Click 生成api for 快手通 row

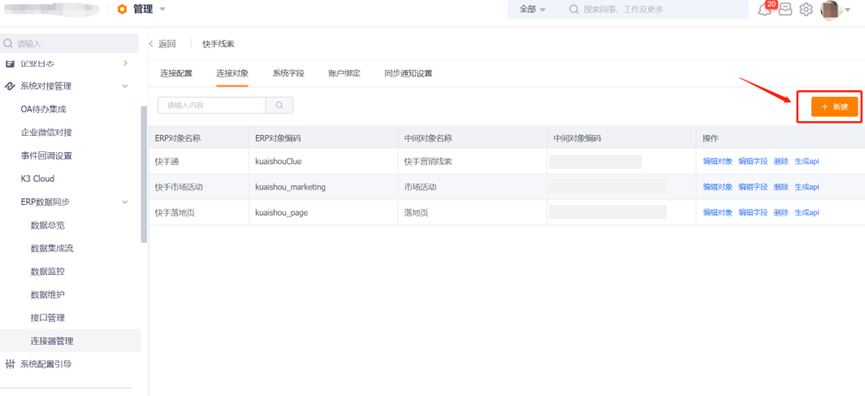807,162
